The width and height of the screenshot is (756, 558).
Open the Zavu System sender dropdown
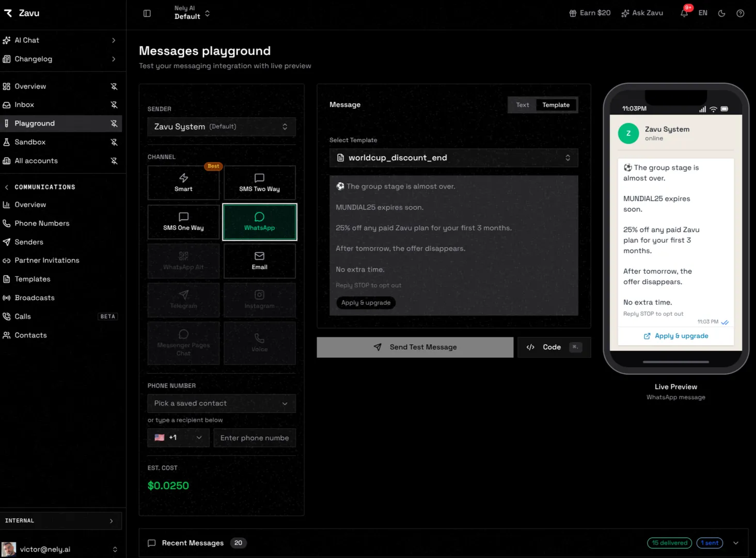[222, 127]
